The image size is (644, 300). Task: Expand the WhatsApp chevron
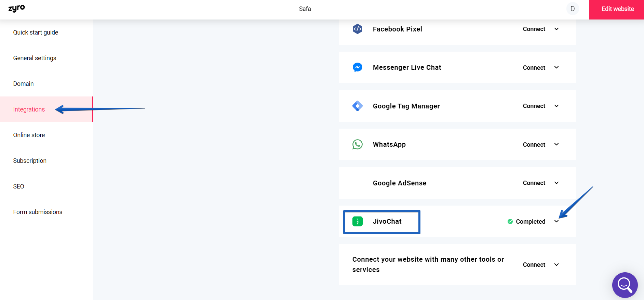click(556, 144)
